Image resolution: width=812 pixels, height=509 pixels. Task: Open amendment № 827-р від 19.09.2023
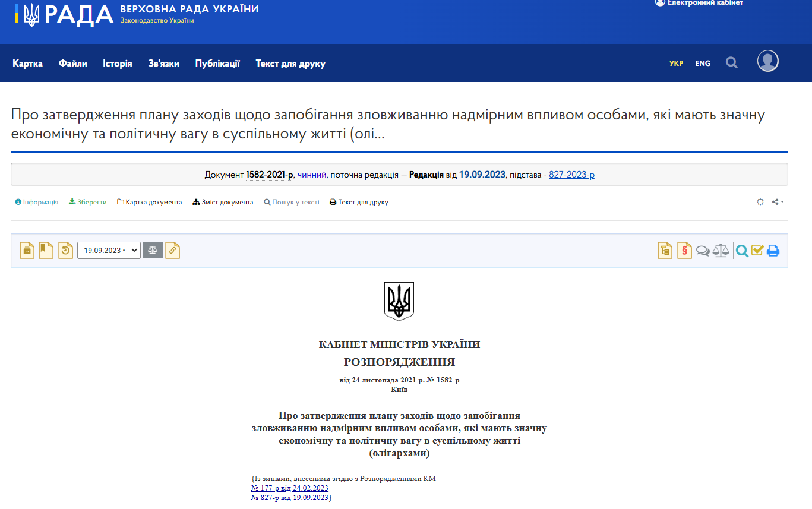click(290, 498)
